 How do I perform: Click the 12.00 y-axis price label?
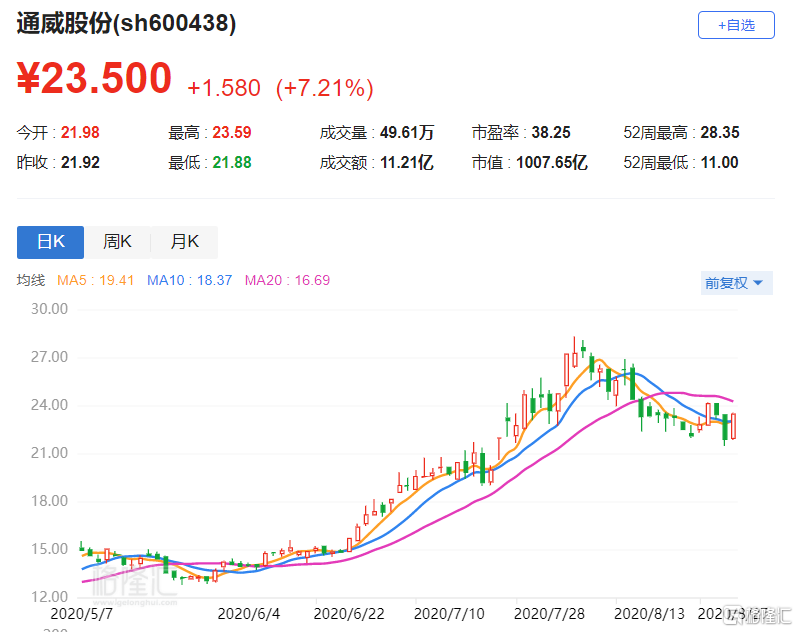click(x=49, y=596)
